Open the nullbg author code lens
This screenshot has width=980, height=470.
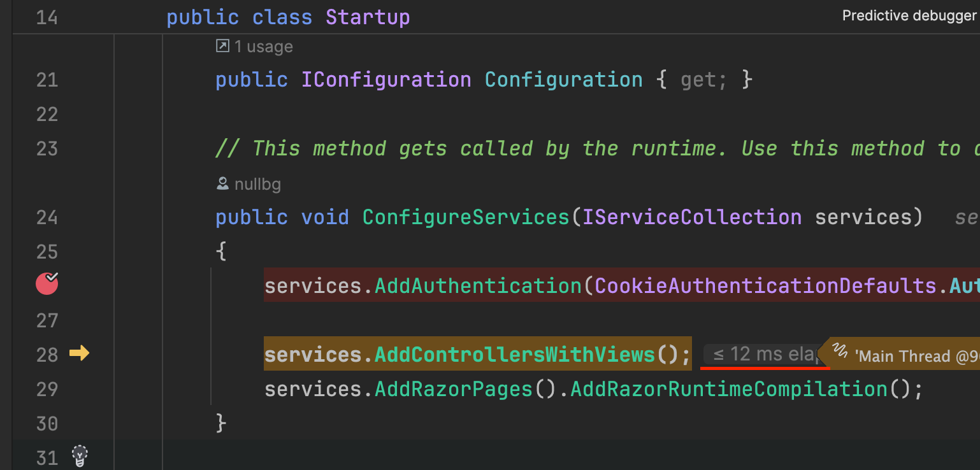(x=257, y=185)
